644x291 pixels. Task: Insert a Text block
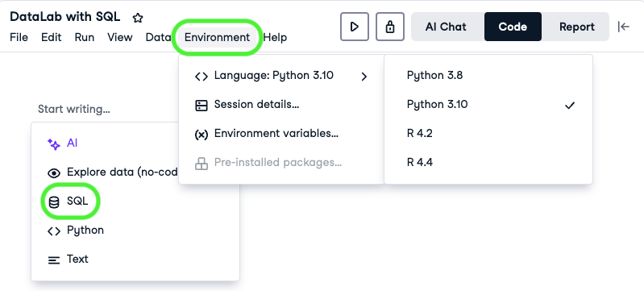[135, 260]
